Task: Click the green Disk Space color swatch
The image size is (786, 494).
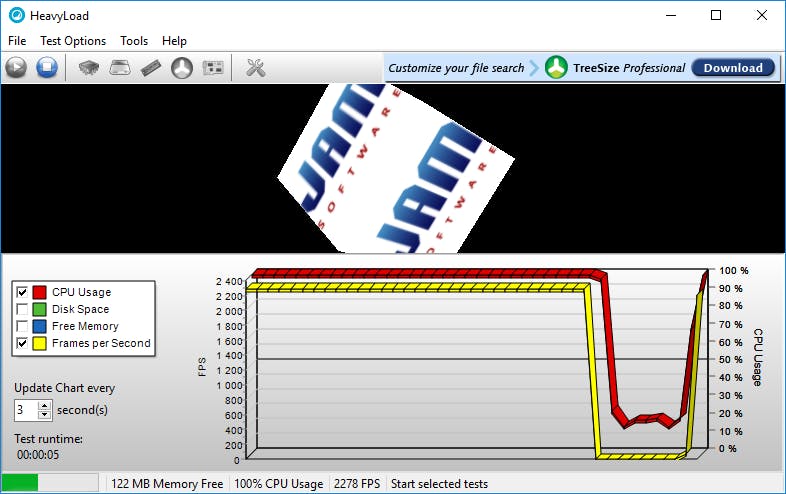Action: coord(40,309)
